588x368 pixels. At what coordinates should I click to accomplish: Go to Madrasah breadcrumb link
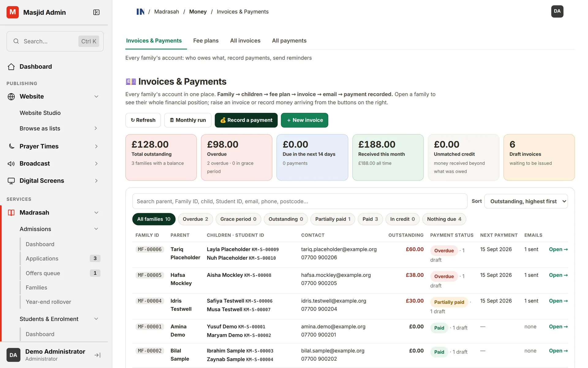click(167, 12)
